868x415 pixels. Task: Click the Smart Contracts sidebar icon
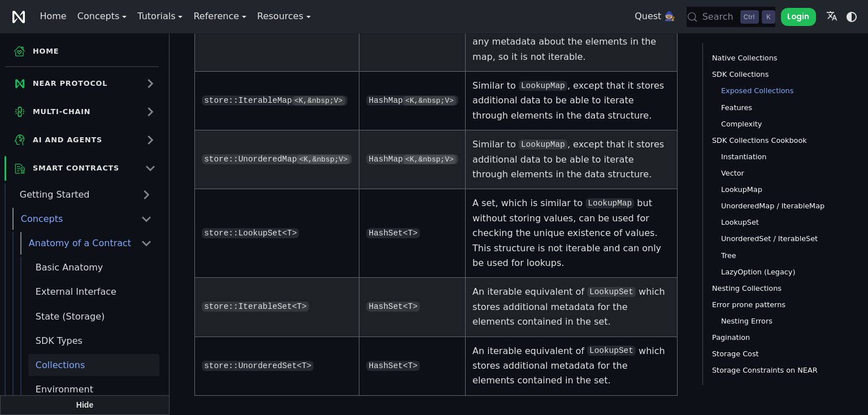click(20, 168)
